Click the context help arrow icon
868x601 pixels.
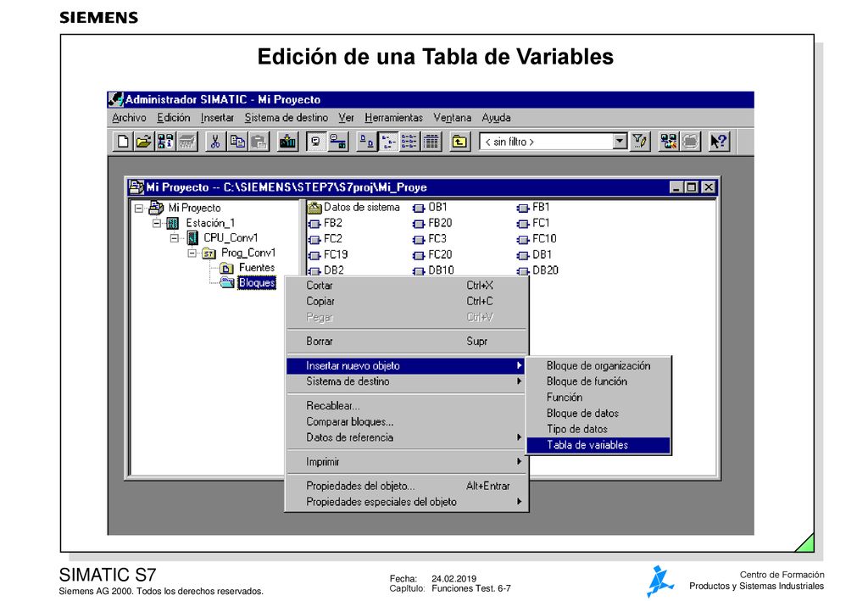pos(719,142)
